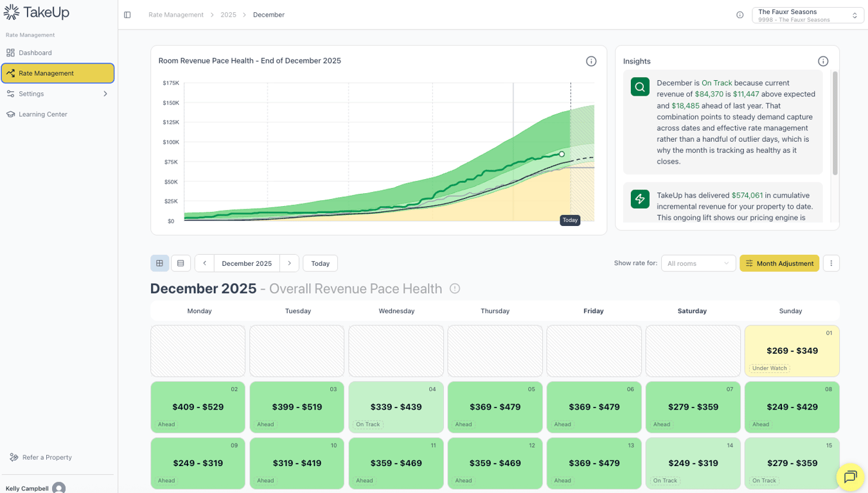
Task: Open the chat bubble in the corner
Action: click(851, 477)
